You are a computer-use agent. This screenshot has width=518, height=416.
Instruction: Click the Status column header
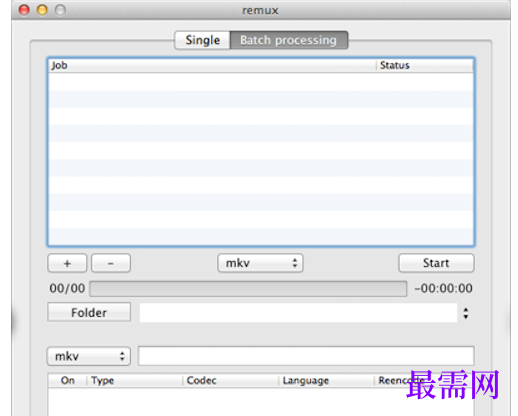point(425,65)
